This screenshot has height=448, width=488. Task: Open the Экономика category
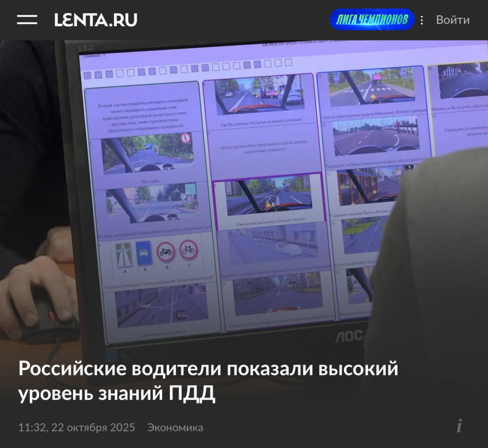[175, 427]
